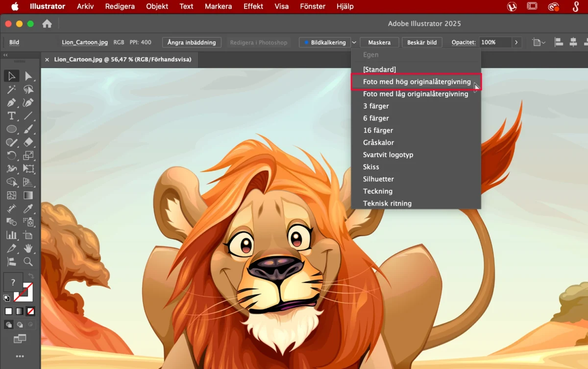The height and width of the screenshot is (369, 588).
Task: Swap fill and stroke arrows
Action: point(31,276)
